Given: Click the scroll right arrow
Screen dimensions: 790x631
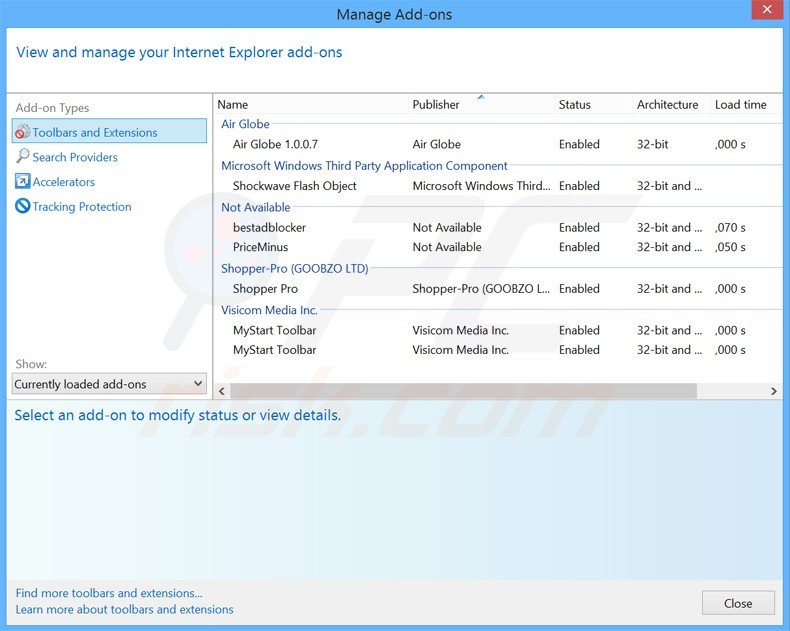Looking at the screenshot, I should tap(774, 391).
